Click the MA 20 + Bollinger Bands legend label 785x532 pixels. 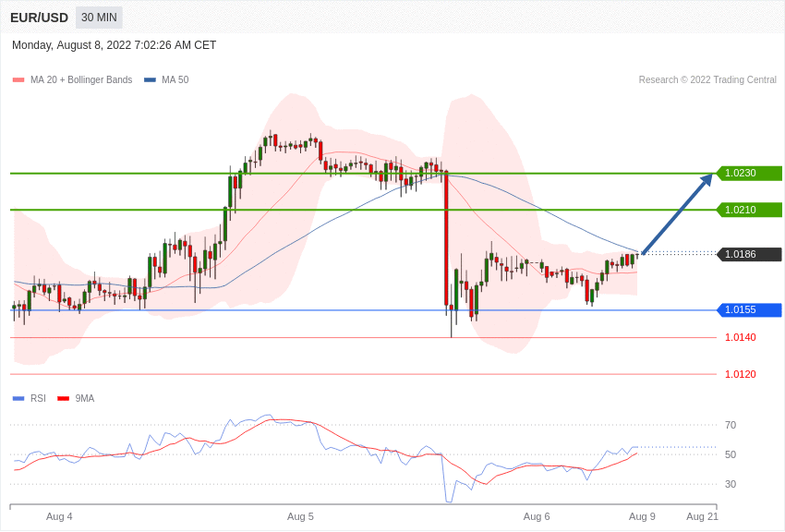coord(81,80)
